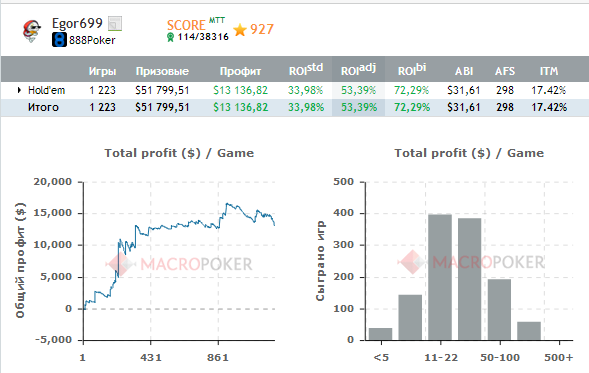
Task: Click the ITM column header
Action: coord(549,71)
